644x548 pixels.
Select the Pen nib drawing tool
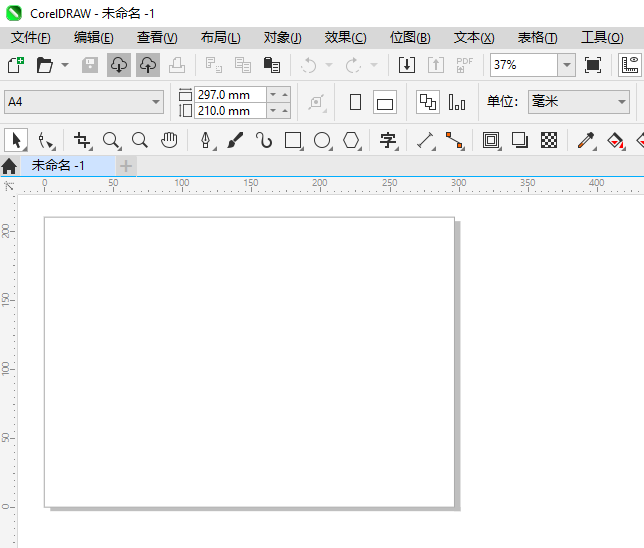tap(206, 140)
